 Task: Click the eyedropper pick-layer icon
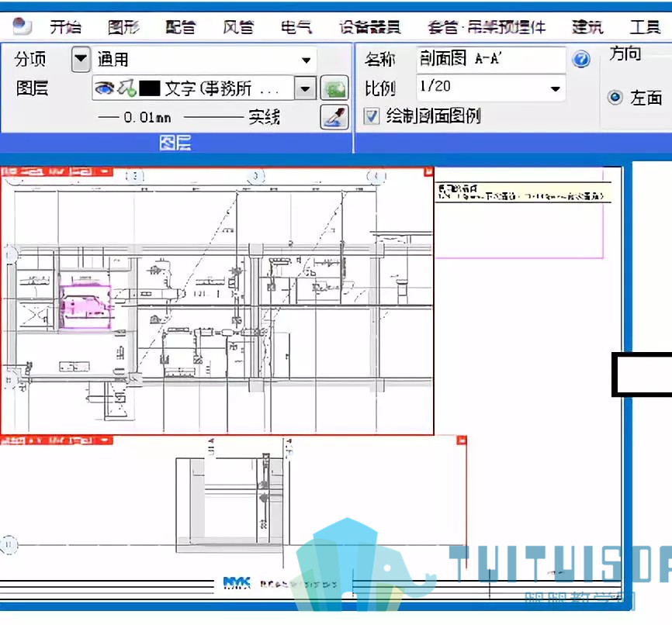click(x=334, y=117)
